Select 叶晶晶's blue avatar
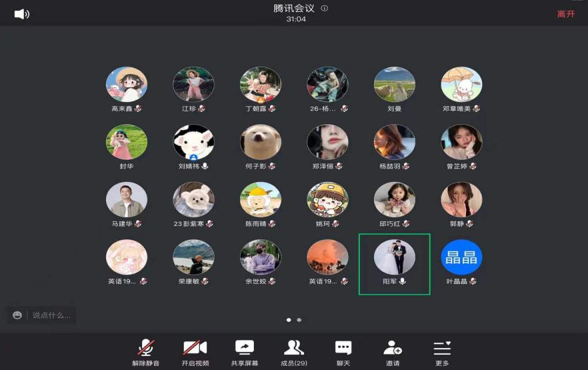 click(x=461, y=257)
